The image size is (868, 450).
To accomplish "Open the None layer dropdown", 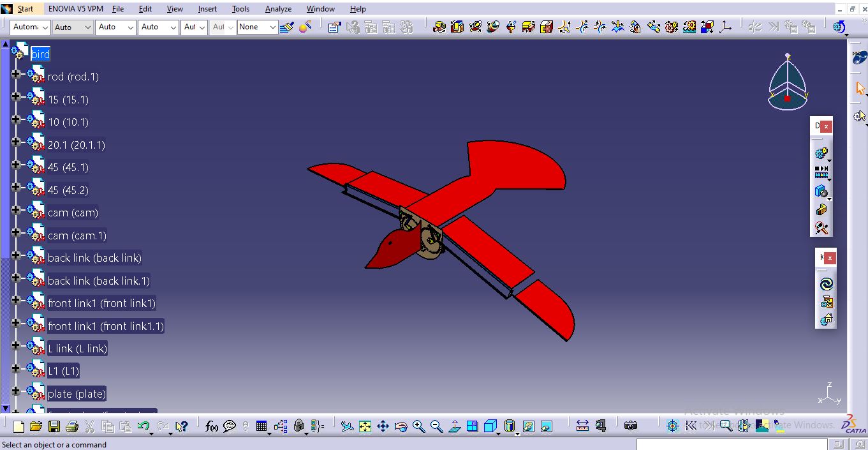I will coord(258,27).
